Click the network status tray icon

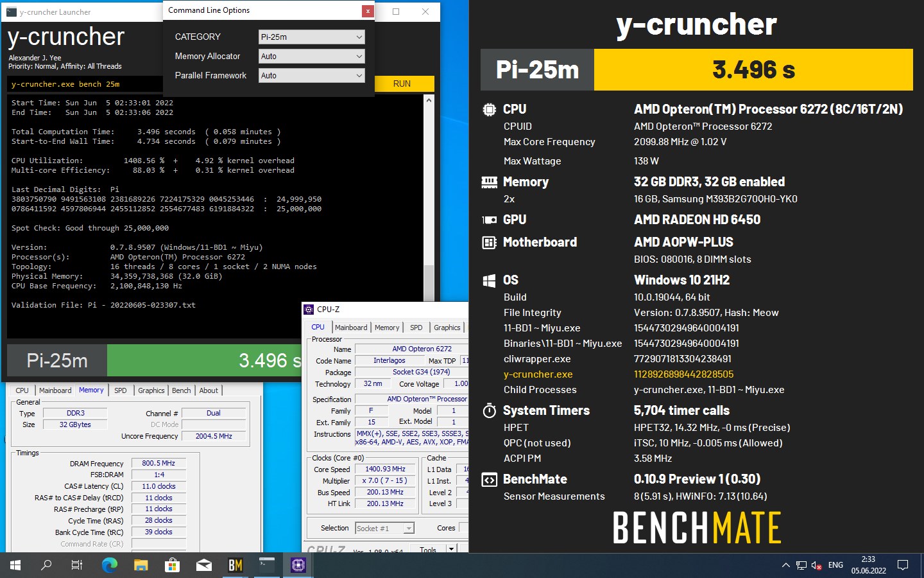point(801,565)
